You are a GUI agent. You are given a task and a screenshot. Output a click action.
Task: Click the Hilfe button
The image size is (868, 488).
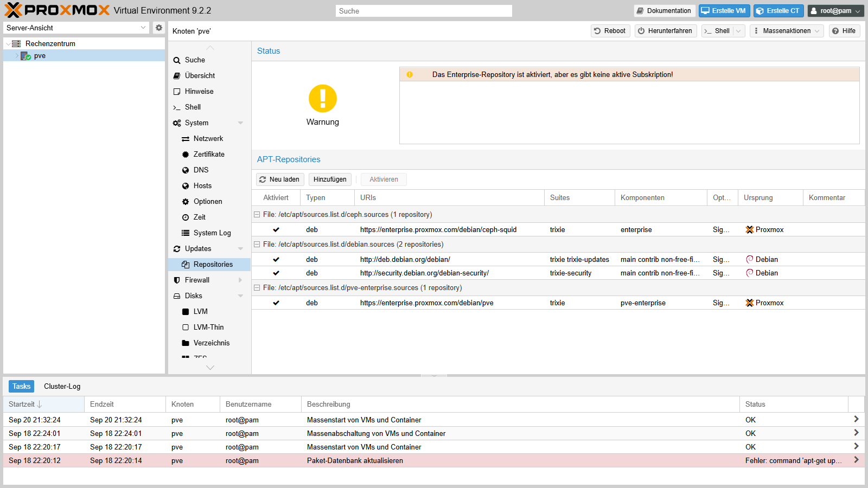point(845,31)
